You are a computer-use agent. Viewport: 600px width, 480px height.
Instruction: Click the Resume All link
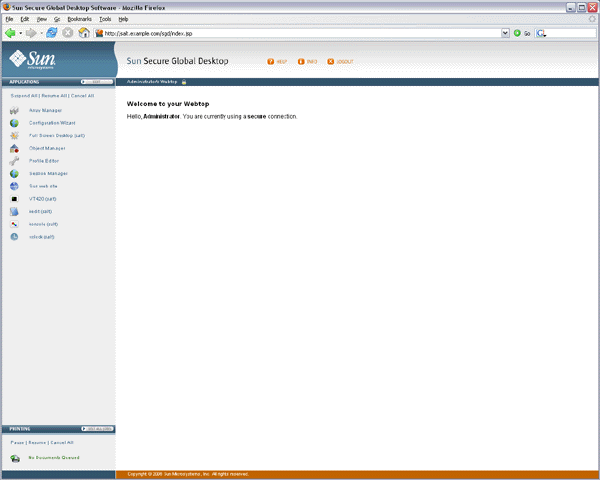tap(54, 96)
